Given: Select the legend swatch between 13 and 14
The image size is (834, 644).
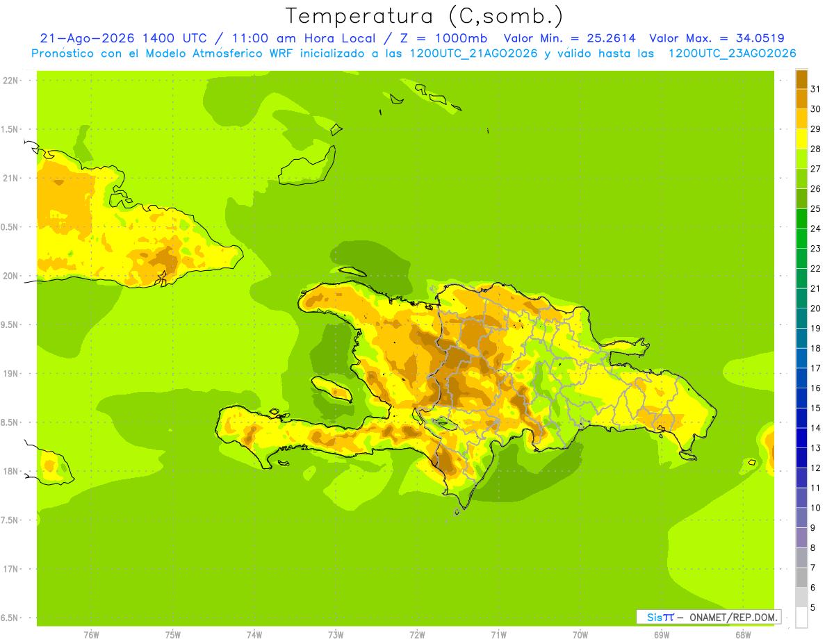Looking at the screenshot, I should point(801,438).
